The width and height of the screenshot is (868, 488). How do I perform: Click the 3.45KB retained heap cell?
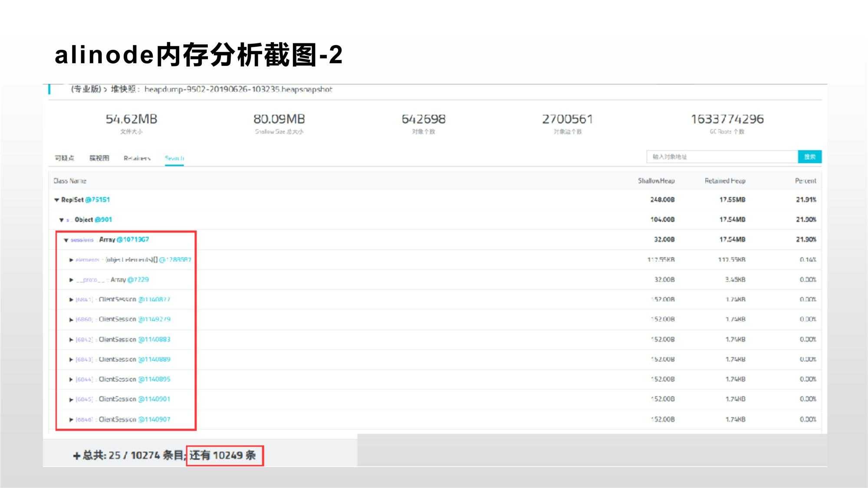click(x=735, y=279)
